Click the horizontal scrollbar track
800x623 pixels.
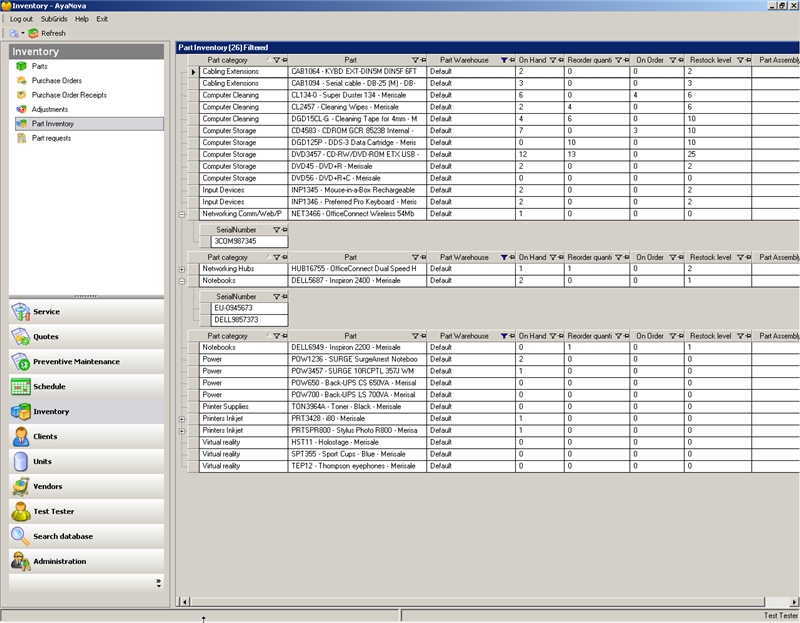pyautogui.click(x=477, y=602)
